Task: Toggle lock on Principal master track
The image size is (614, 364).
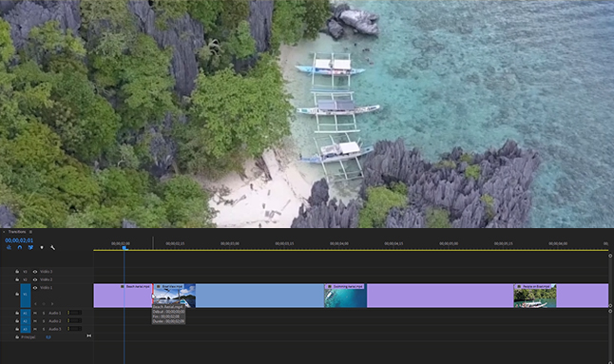Action: pyautogui.click(x=17, y=337)
